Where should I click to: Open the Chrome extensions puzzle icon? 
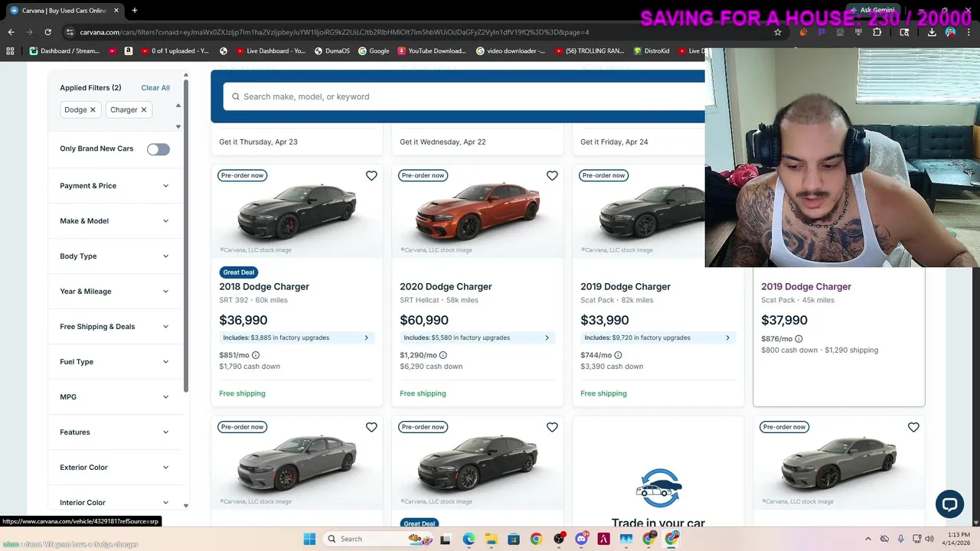(877, 32)
